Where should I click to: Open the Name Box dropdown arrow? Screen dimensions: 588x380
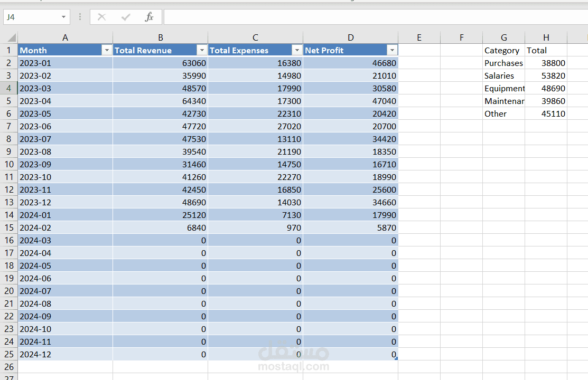point(63,17)
